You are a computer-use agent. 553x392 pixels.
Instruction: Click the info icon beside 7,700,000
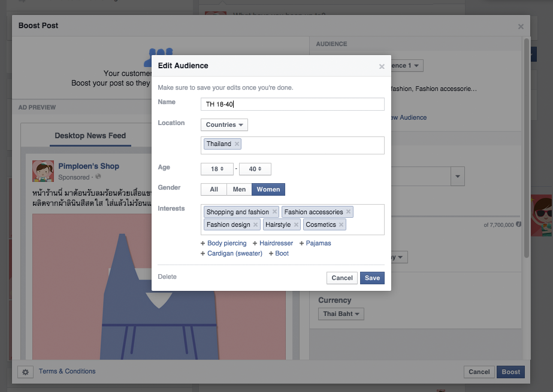click(518, 224)
